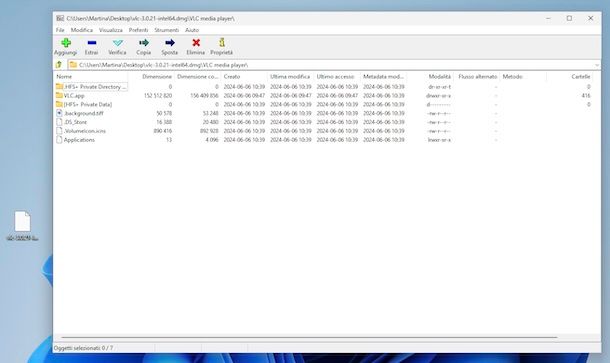Sort by the Cartelle column header
Screen dimensions: 610x363
pos(570,77)
